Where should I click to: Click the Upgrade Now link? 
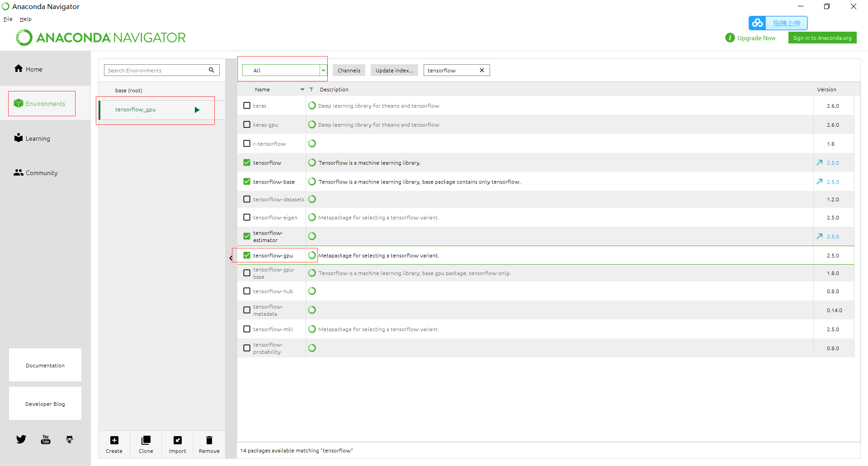[756, 38]
